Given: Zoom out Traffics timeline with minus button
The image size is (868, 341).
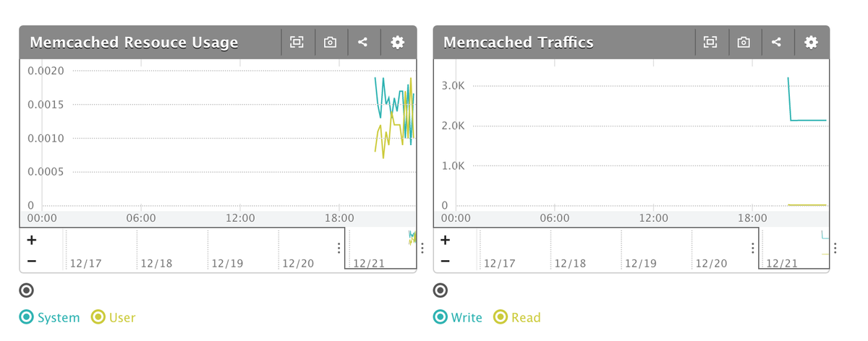Looking at the screenshot, I should tap(445, 261).
